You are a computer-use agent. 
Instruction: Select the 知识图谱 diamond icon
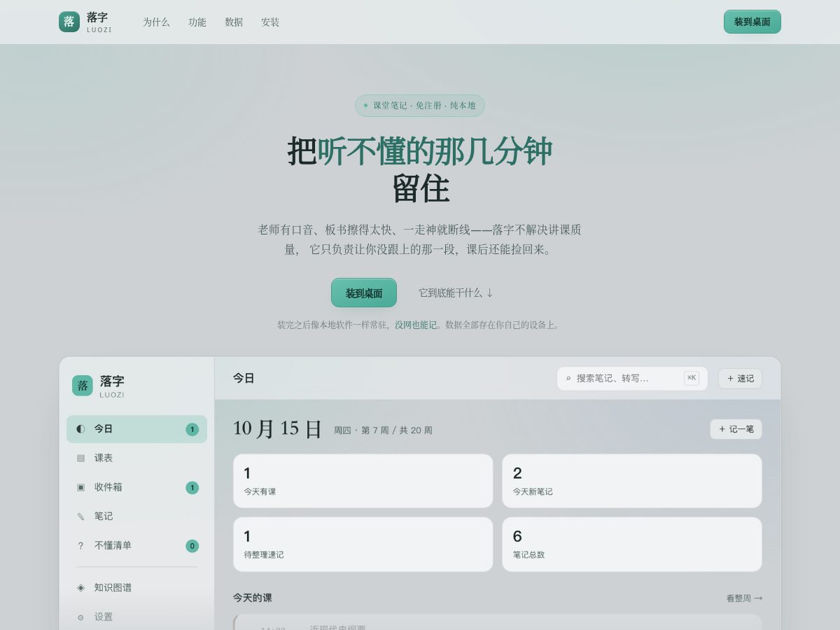(x=80, y=587)
